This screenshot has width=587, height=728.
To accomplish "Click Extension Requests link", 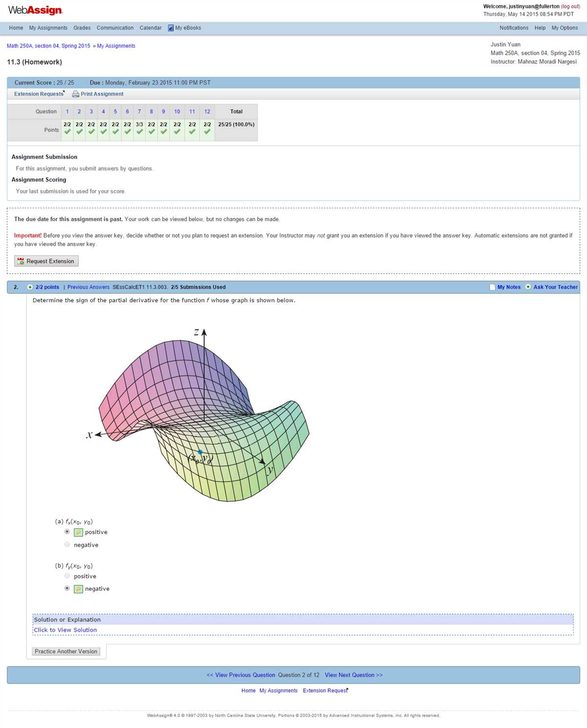I will [x=39, y=94].
